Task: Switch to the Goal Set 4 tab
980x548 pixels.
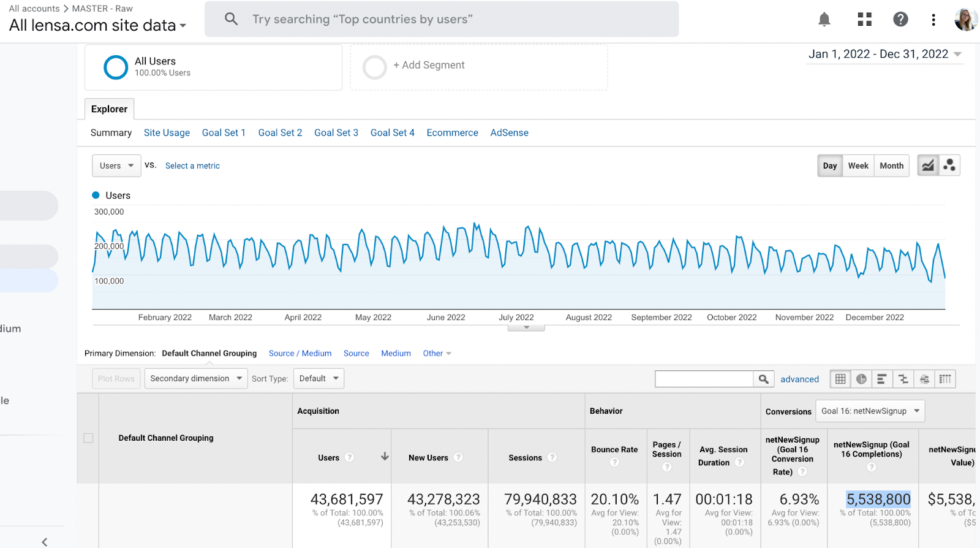Action: [393, 132]
